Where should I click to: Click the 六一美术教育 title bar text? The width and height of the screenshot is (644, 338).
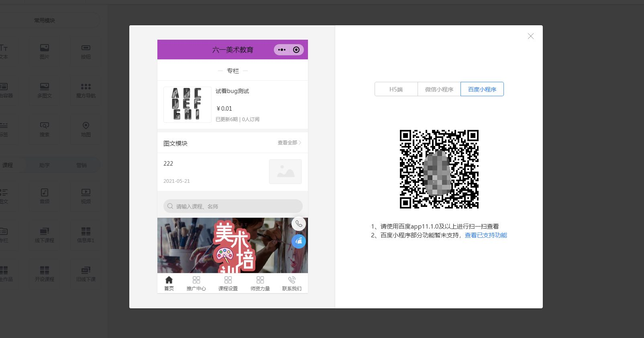click(233, 50)
